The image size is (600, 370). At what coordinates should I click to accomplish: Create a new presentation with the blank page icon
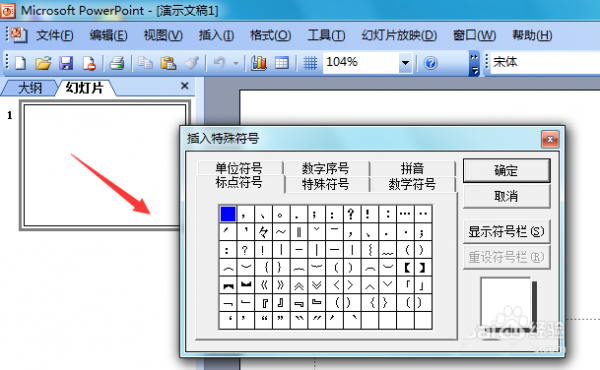coord(20,63)
